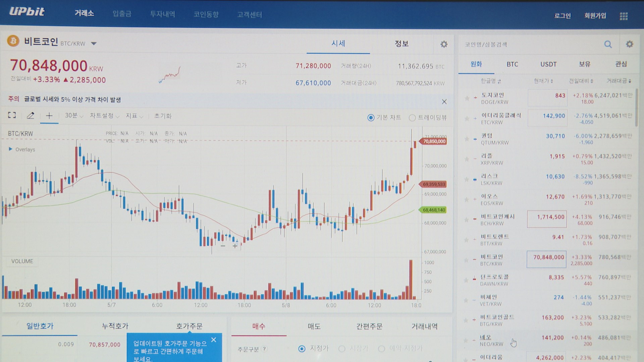644x362 pixels.
Task: Open chart settings gear icon
Action: (444, 44)
